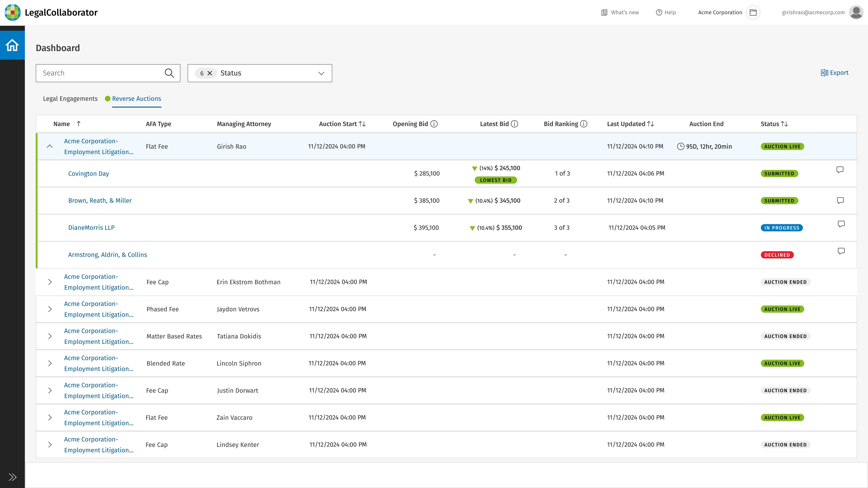Click the Dashboard page heading
The image size is (868, 488).
[x=58, y=48]
